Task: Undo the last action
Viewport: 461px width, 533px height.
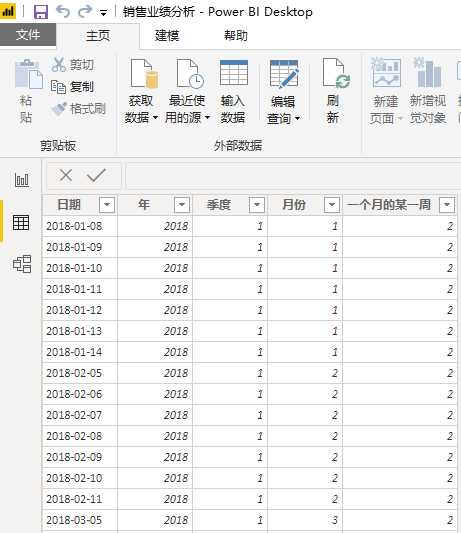Action: tap(63, 12)
